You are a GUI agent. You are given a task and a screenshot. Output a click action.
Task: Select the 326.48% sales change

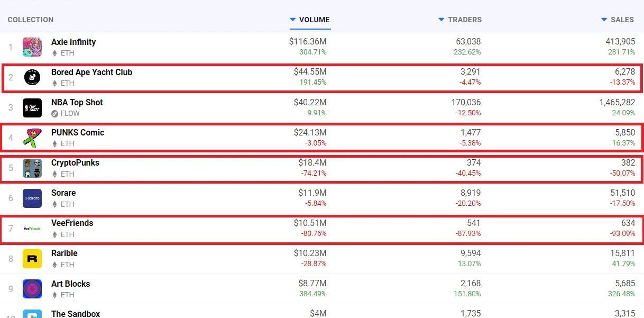622,294
